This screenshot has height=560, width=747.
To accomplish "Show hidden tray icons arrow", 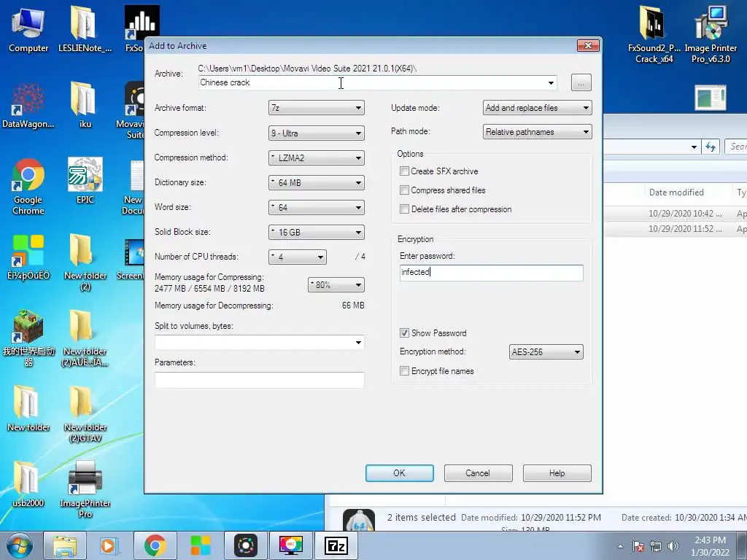I will pyautogui.click(x=620, y=546).
